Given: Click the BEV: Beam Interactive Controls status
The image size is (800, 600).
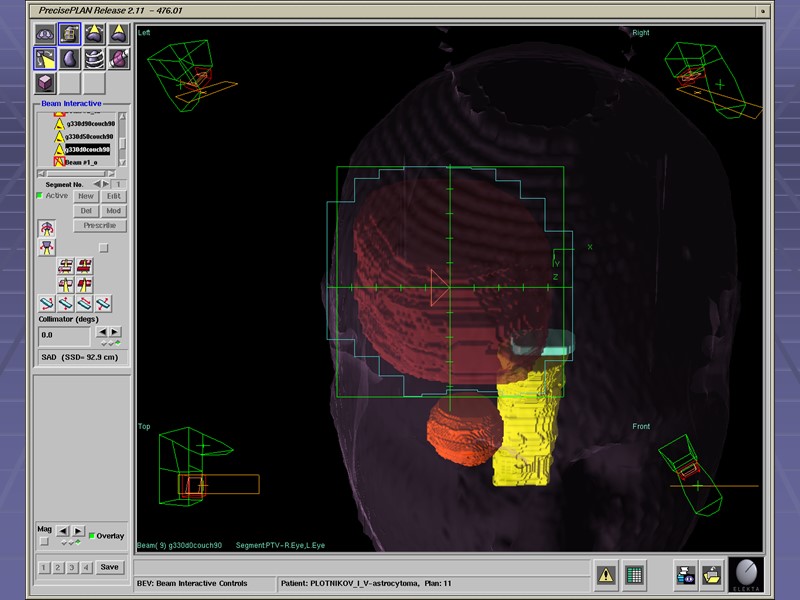Looking at the screenshot, I should pos(192,583).
